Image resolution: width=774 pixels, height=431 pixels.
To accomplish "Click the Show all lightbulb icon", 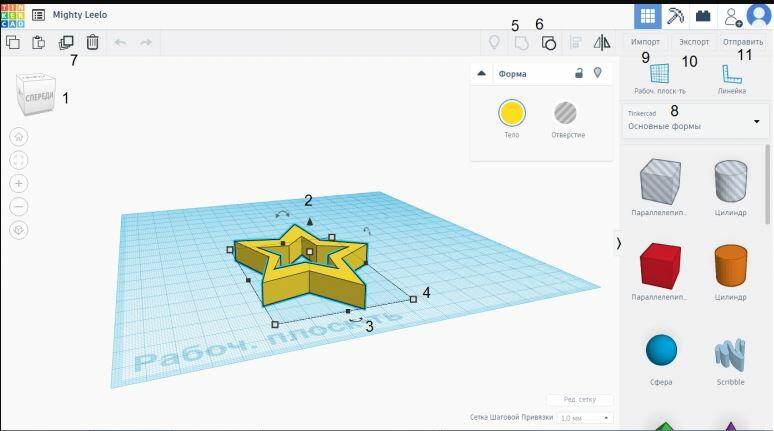I will (494, 42).
